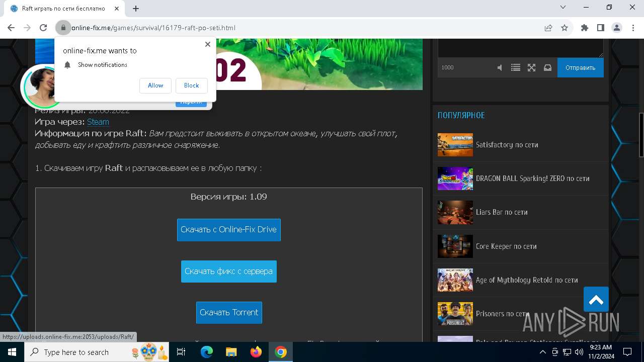Open the Windows Start menu
644x362 pixels.
(12, 352)
